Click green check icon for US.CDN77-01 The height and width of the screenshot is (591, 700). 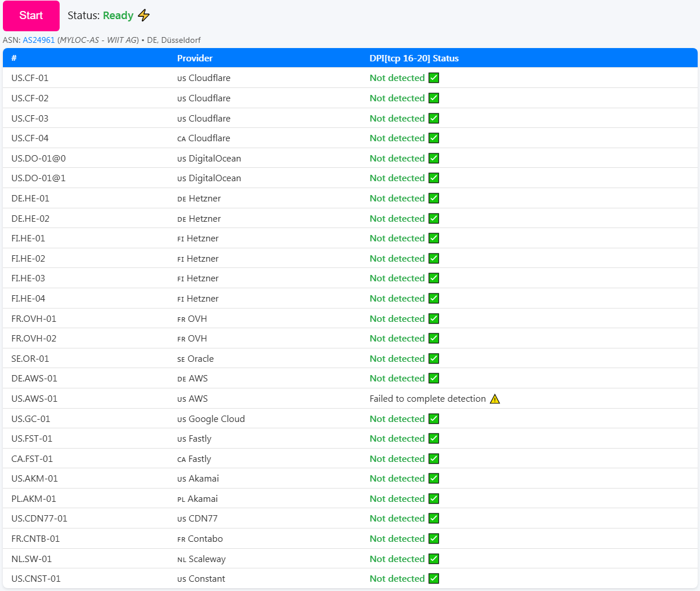[434, 518]
